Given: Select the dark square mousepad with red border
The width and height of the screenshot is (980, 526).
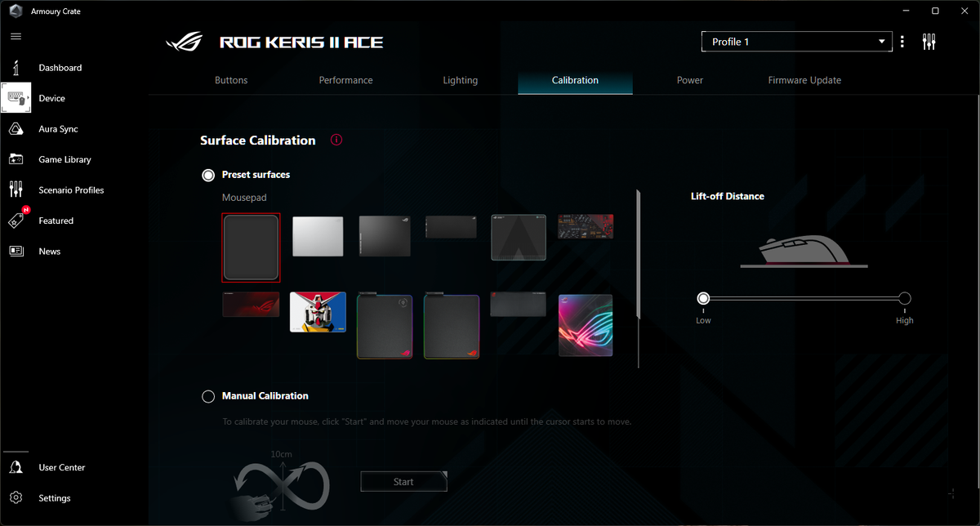Looking at the screenshot, I should coord(251,247).
